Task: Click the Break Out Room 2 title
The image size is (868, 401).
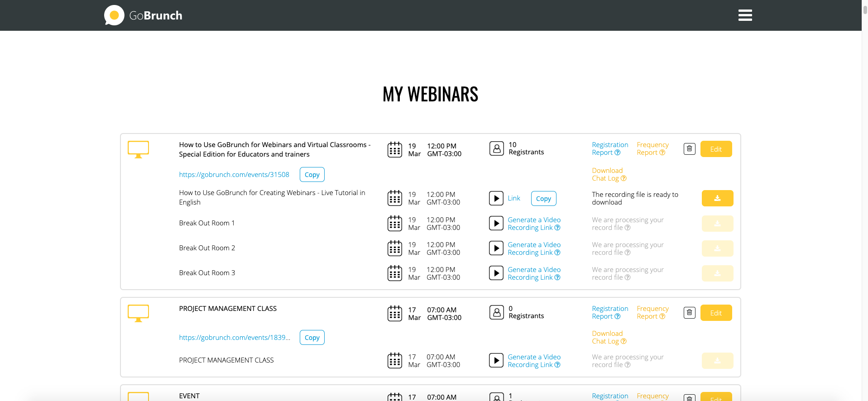Action: pyautogui.click(x=207, y=248)
